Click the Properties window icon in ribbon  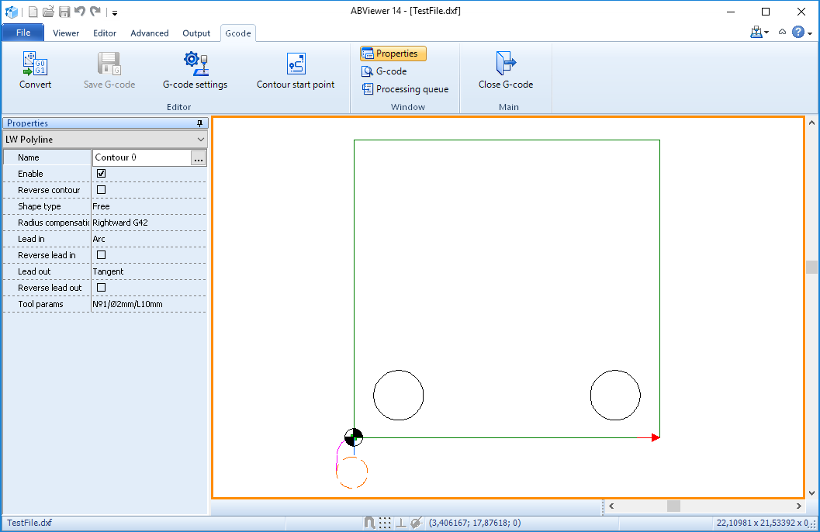point(368,53)
